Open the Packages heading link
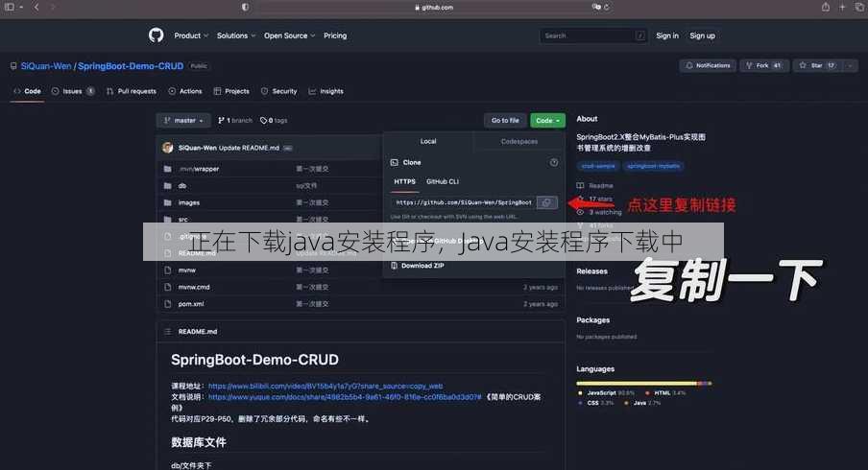Screen dimensions: 868x470 point(592,320)
